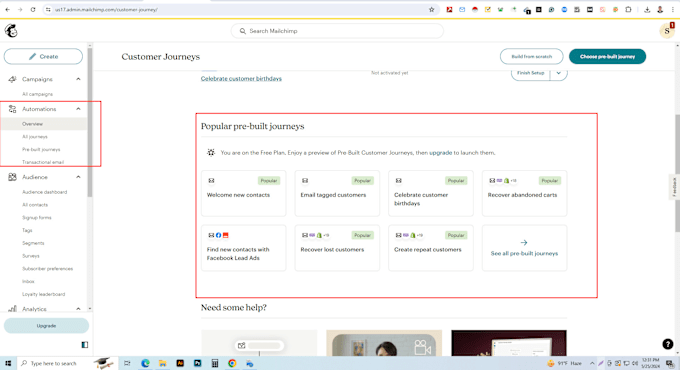This screenshot has height=370, width=680.
Task: Open the Recover lost customers card
Action: [x=337, y=248]
